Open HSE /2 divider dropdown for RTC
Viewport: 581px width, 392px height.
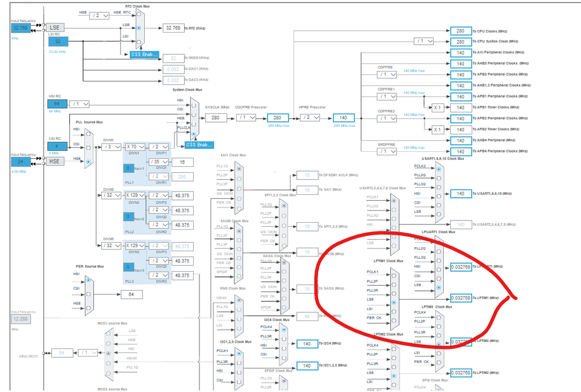click(99, 16)
